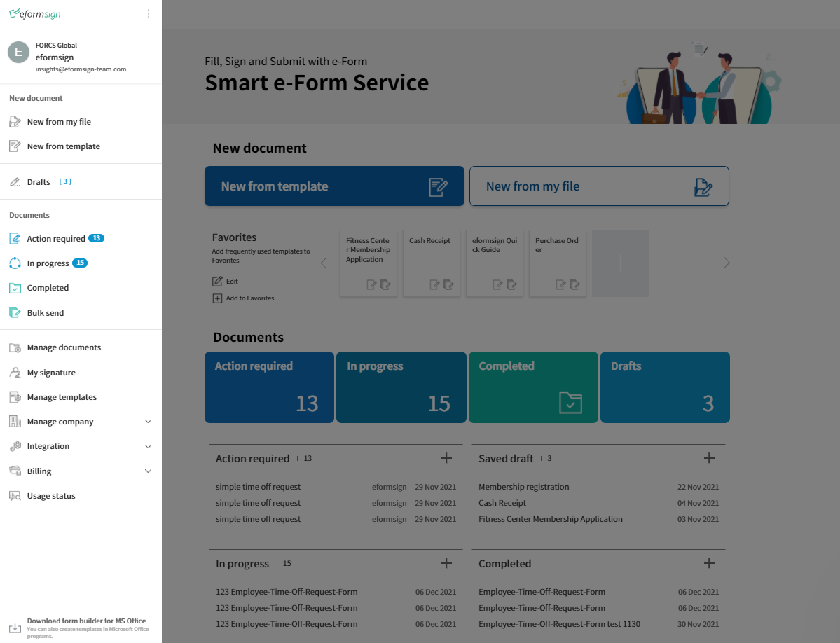Click the Drafts pencil icon in sidebar
Image resolution: width=840 pixels, height=643 pixels.
coord(15,182)
